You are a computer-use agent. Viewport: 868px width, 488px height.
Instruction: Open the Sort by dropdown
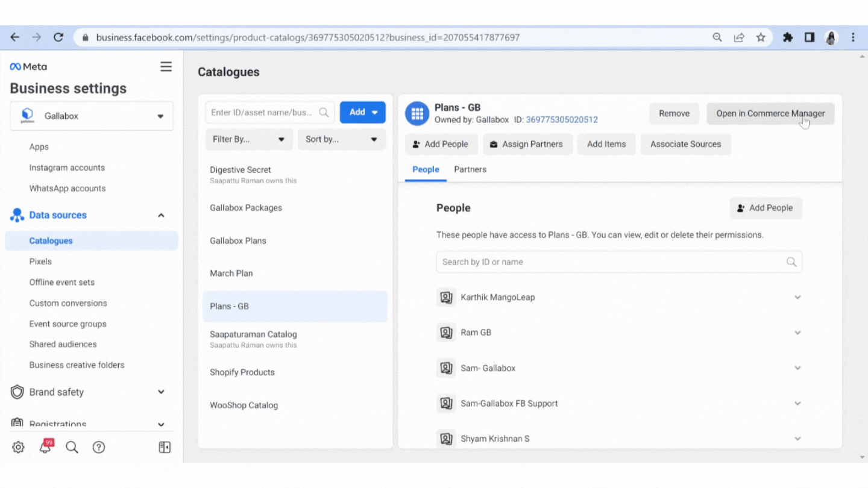(x=342, y=139)
